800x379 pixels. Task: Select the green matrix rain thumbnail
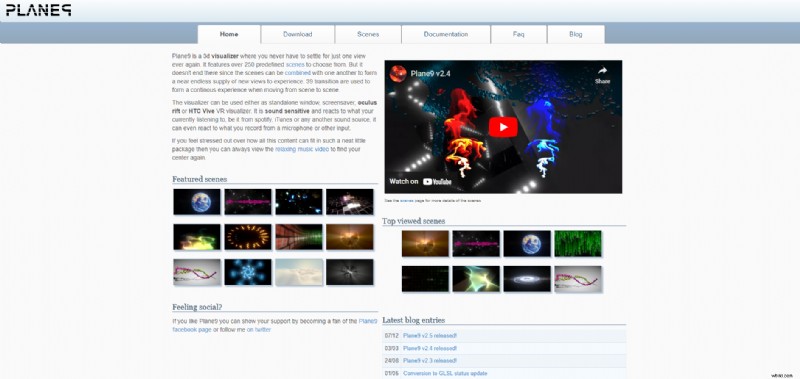tap(578, 243)
